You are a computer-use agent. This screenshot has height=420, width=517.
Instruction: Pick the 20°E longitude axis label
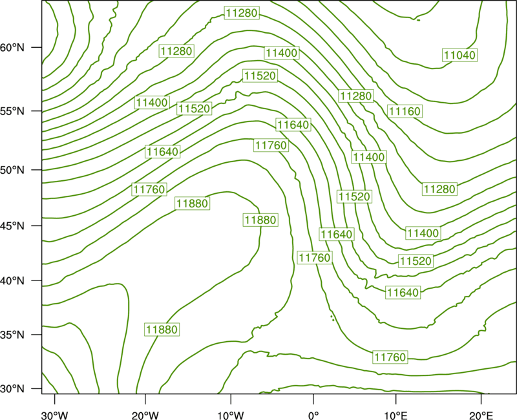pyautogui.click(x=481, y=415)
